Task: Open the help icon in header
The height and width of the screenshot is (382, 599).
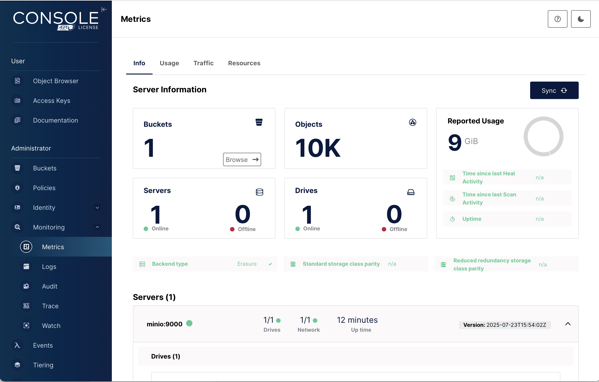Action: click(x=557, y=19)
